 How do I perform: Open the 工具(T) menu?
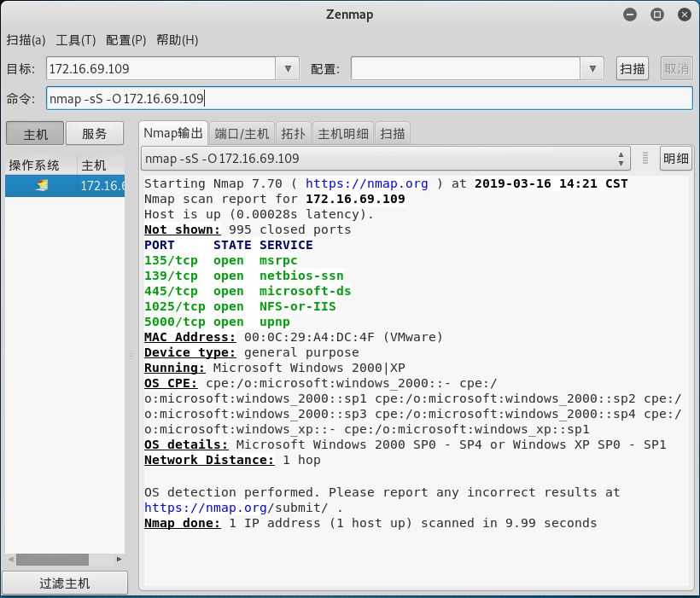coord(75,40)
